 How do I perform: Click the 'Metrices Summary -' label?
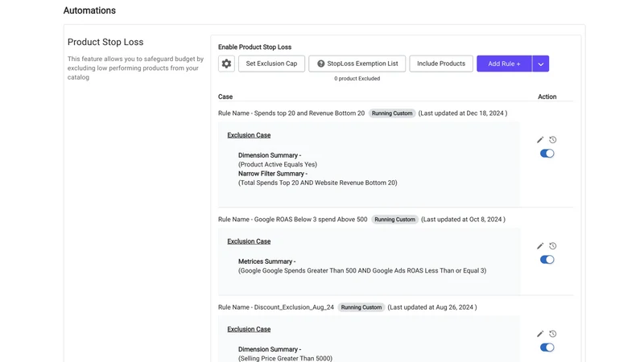[267, 261]
